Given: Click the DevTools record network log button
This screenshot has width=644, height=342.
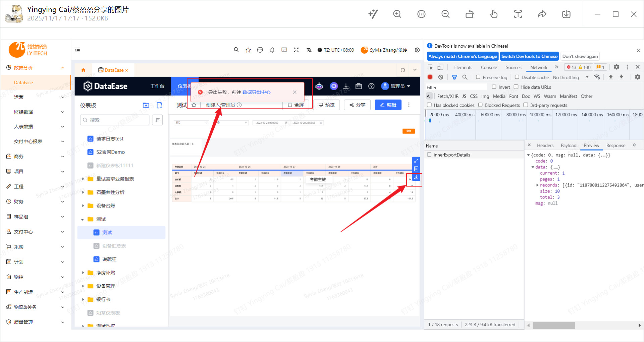Looking at the screenshot, I should click(430, 77).
